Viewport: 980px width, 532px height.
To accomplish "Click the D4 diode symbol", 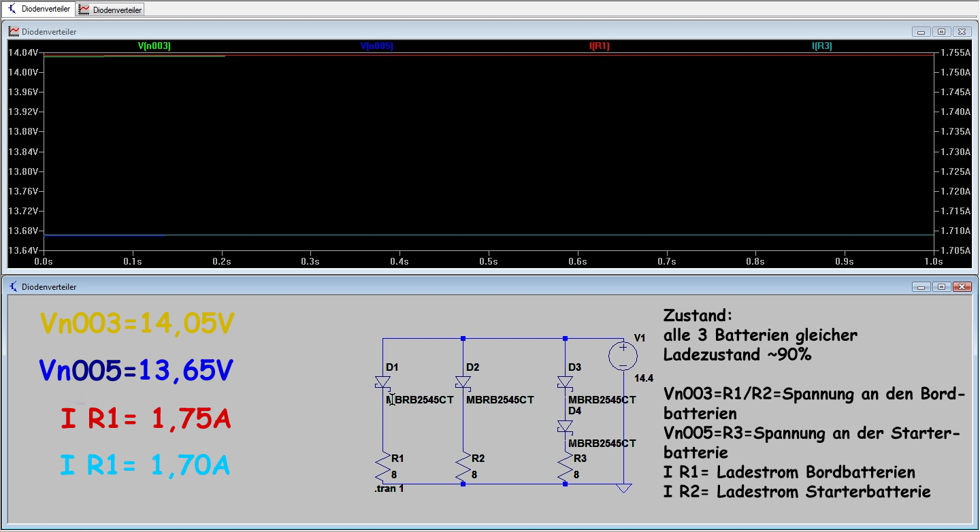I will click(565, 427).
